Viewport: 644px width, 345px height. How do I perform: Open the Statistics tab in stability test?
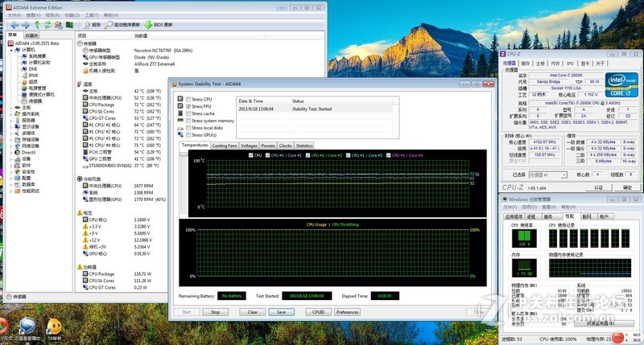(x=304, y=146)
